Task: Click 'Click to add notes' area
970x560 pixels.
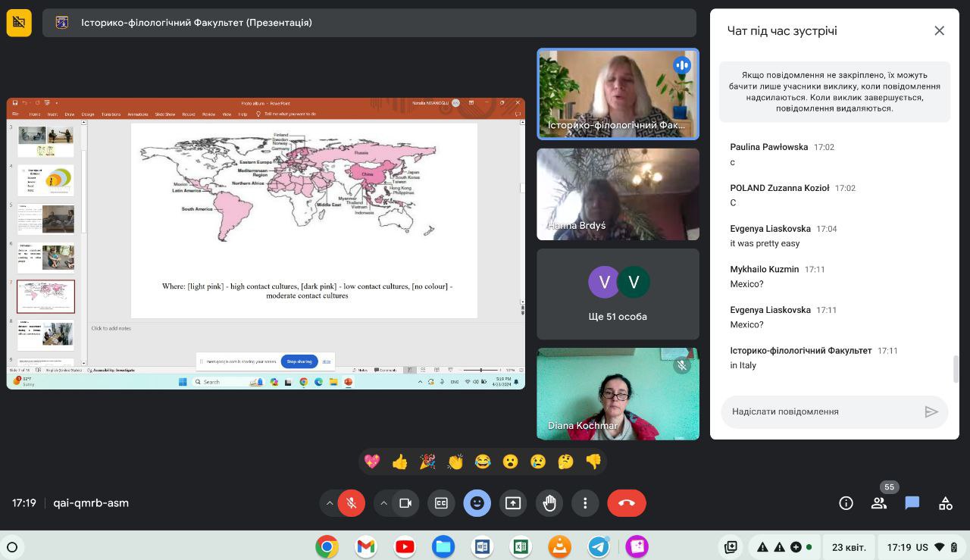Action: 111,328
